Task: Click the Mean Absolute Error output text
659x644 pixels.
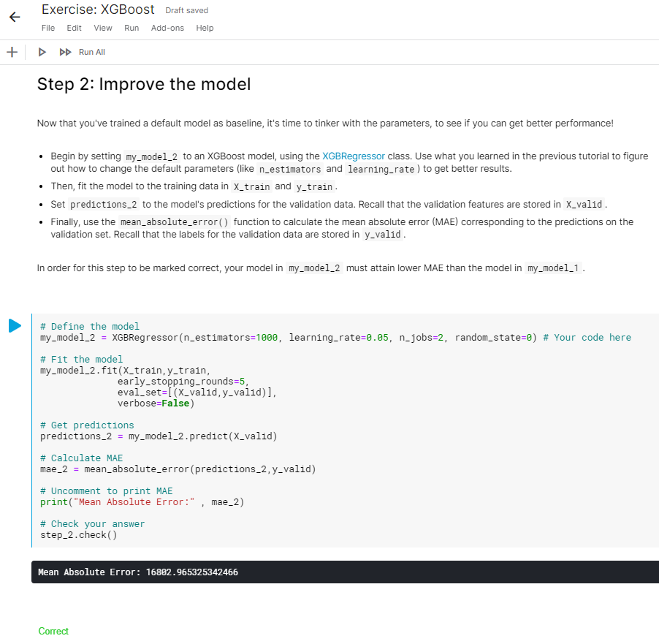Action: [138, 572]
